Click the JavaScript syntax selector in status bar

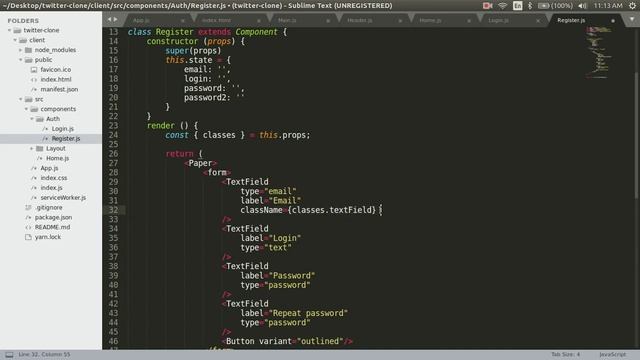(x=612, y=354)
